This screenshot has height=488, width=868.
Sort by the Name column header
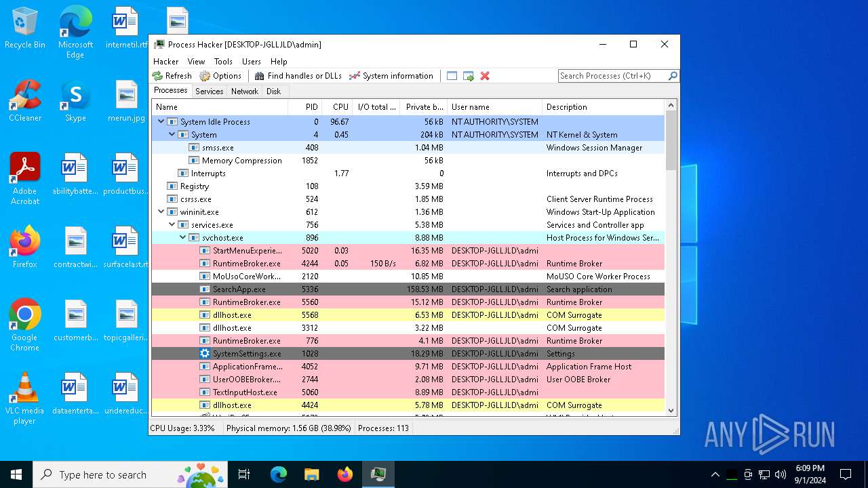click(220, 107)
